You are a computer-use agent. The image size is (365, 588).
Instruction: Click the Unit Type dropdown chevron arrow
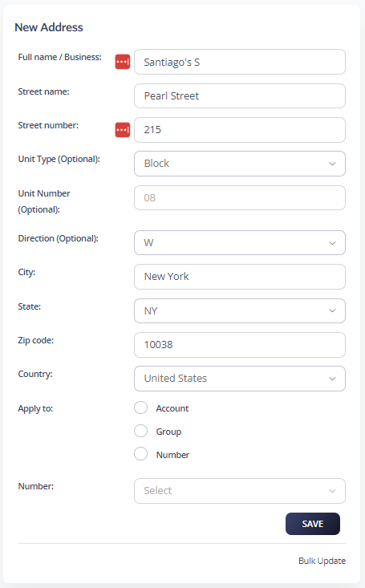click(x=332, y=164)
